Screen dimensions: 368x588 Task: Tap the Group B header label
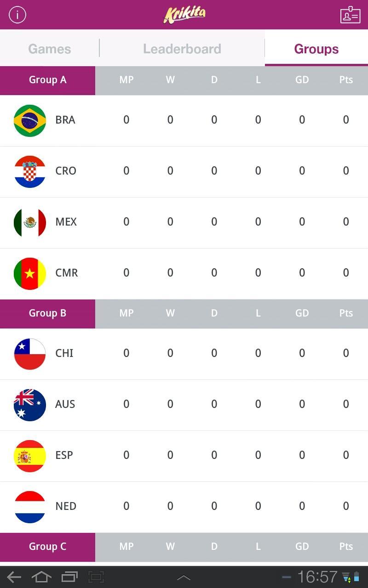point(48,313)
